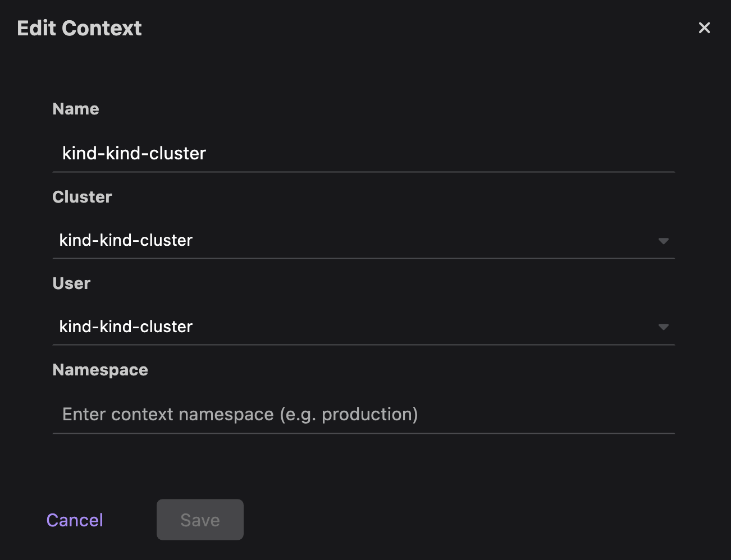Confirm the context edits with Save

(200, 520)
